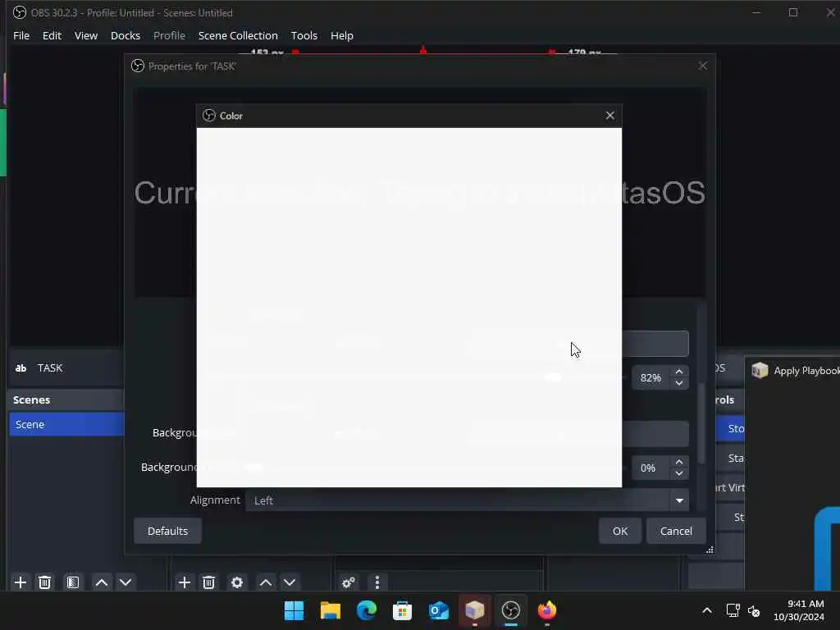Decrease the 82% opacity value

pos(679,383)
